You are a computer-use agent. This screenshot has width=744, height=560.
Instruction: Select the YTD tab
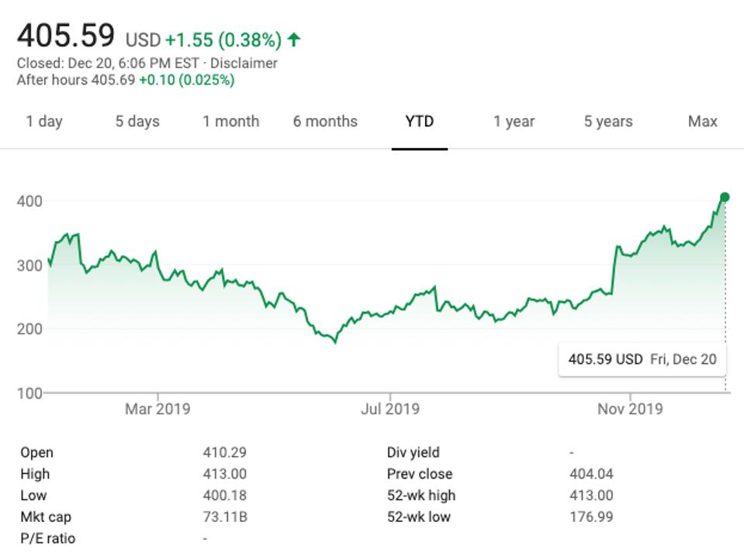click(x=419, y=122)
